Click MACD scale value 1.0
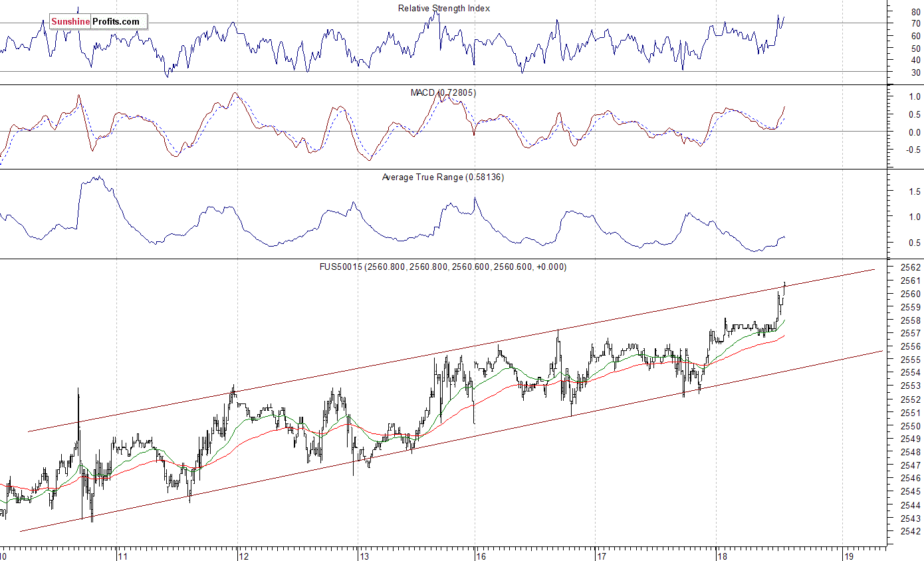 tap(915, 97)
